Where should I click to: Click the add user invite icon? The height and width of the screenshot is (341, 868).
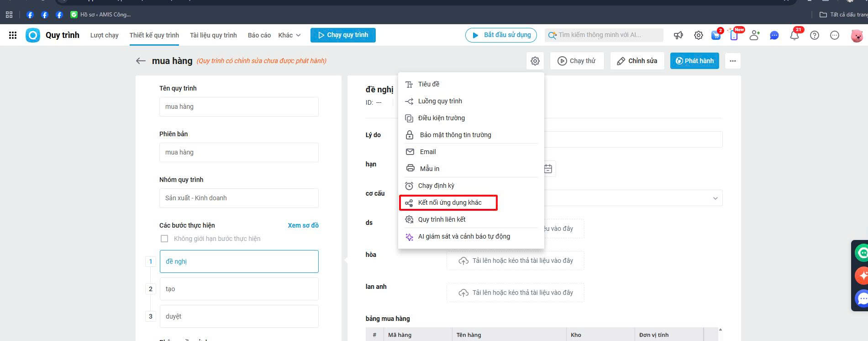coord(754,35)
